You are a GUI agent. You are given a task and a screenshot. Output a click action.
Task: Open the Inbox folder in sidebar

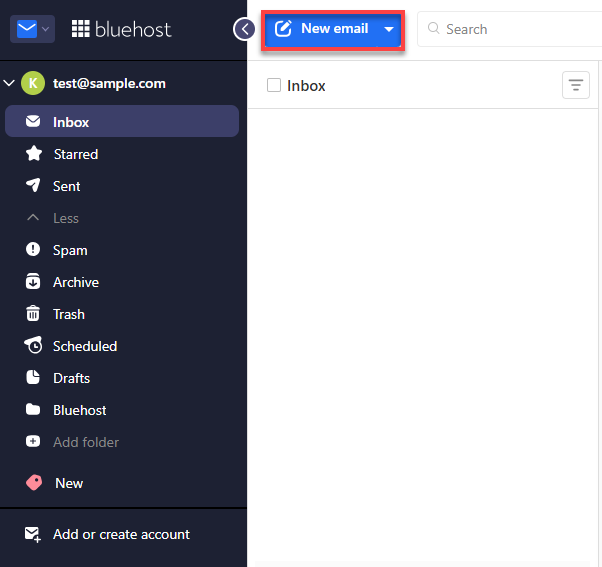pos(122,121)
